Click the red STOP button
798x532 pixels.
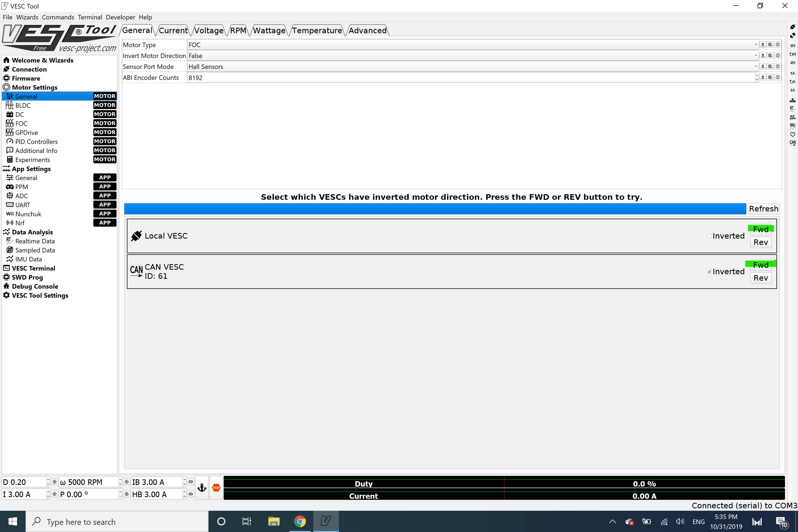[216, 488]
